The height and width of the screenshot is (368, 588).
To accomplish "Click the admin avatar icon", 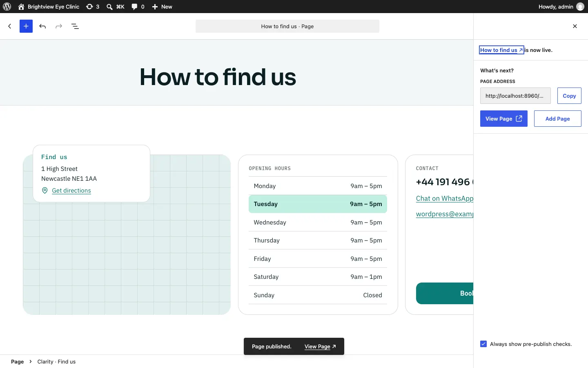I will (580, 7).
